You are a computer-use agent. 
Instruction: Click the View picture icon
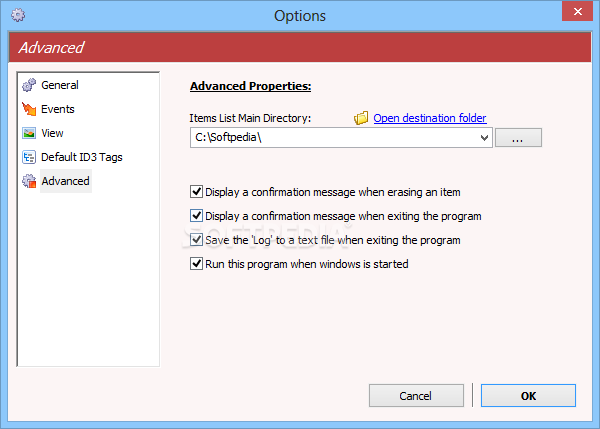tap(29, 133)
